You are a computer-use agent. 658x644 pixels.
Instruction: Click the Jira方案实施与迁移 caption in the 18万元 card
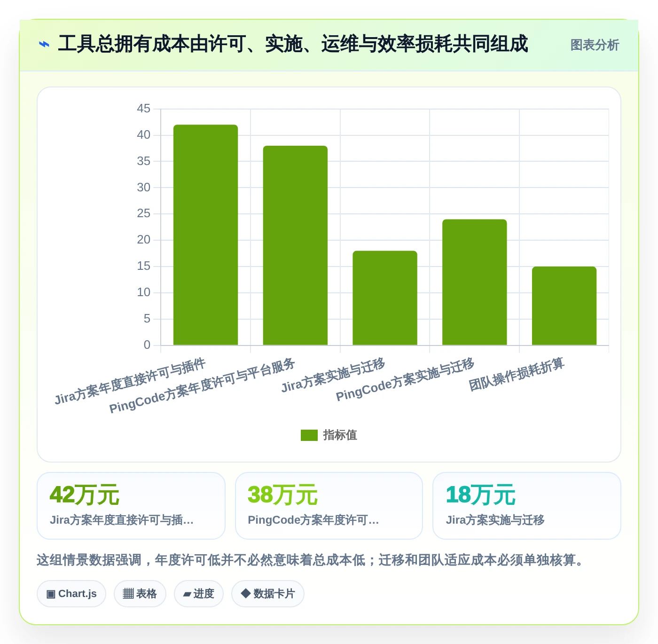click(495, 520)
